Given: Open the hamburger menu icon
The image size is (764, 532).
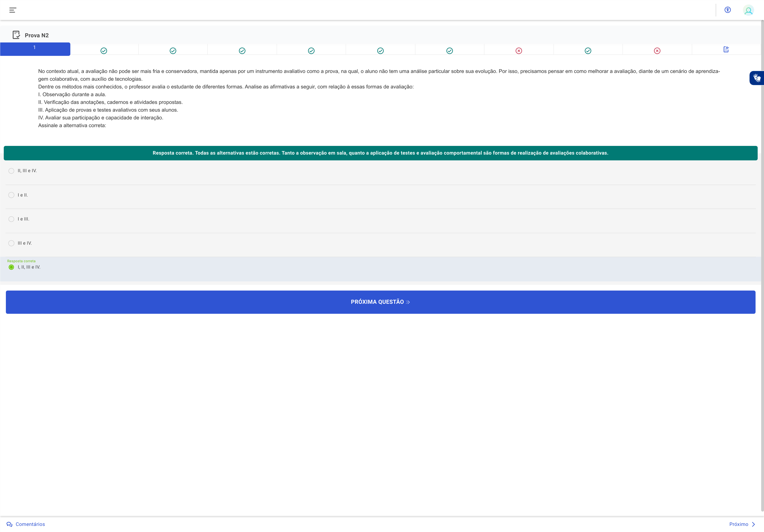Looking at the screenshot, I should tap(13, 10).
